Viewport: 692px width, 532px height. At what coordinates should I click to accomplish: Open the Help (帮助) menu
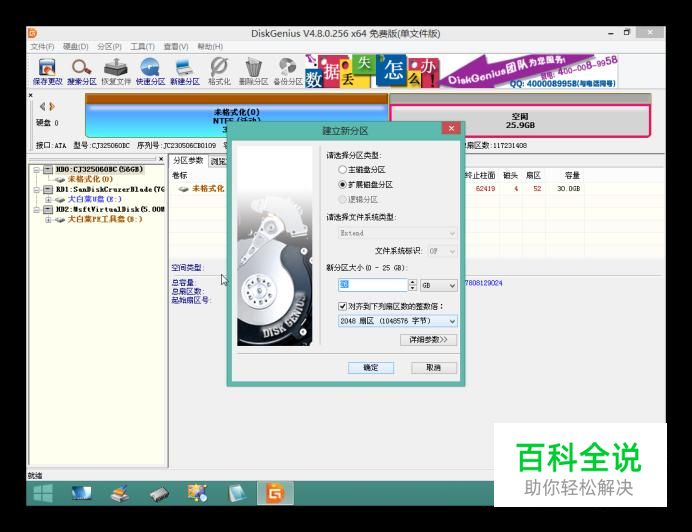click(x=210, y=47)
